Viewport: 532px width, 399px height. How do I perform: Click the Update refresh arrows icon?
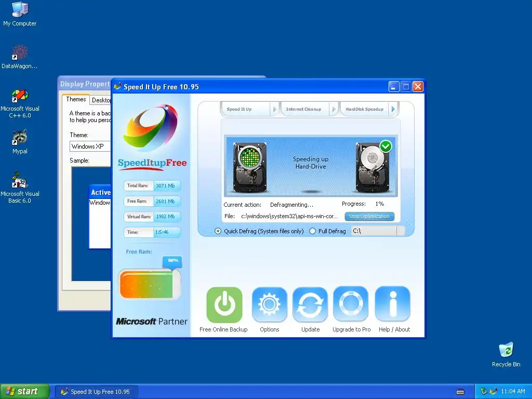[x=310, y=304]
